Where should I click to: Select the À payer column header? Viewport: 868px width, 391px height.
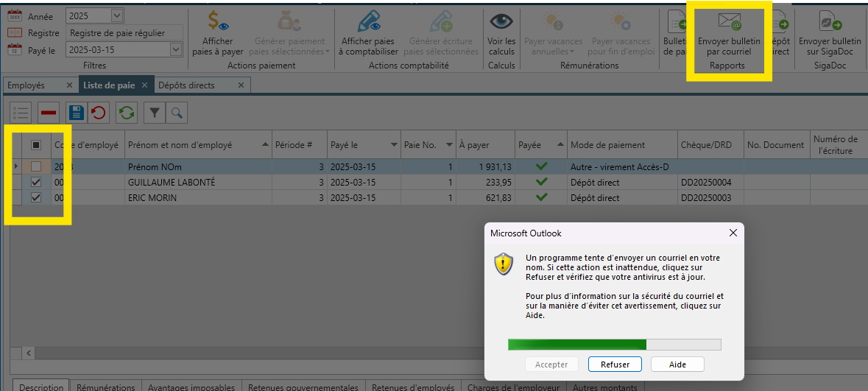click(485, 145)
